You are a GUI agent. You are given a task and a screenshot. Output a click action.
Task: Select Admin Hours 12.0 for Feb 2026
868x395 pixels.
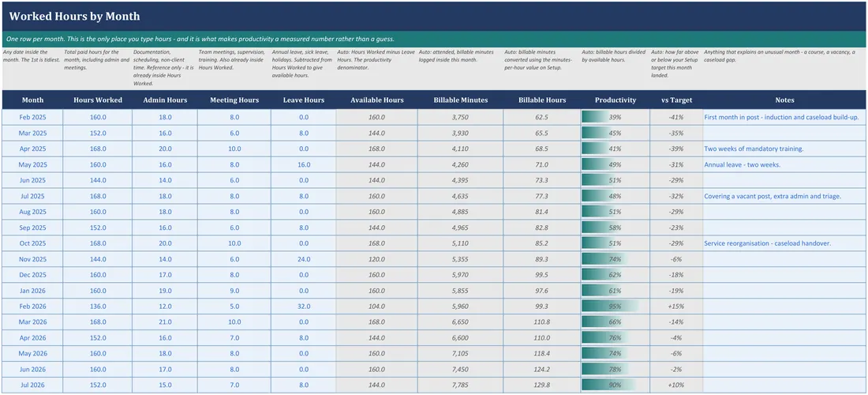[165, 307]
